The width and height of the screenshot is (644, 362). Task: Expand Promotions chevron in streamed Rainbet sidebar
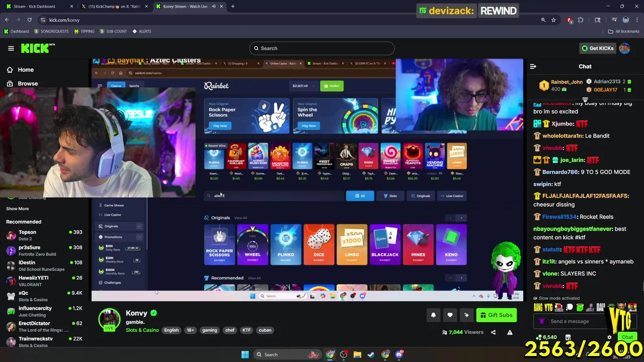139,237
